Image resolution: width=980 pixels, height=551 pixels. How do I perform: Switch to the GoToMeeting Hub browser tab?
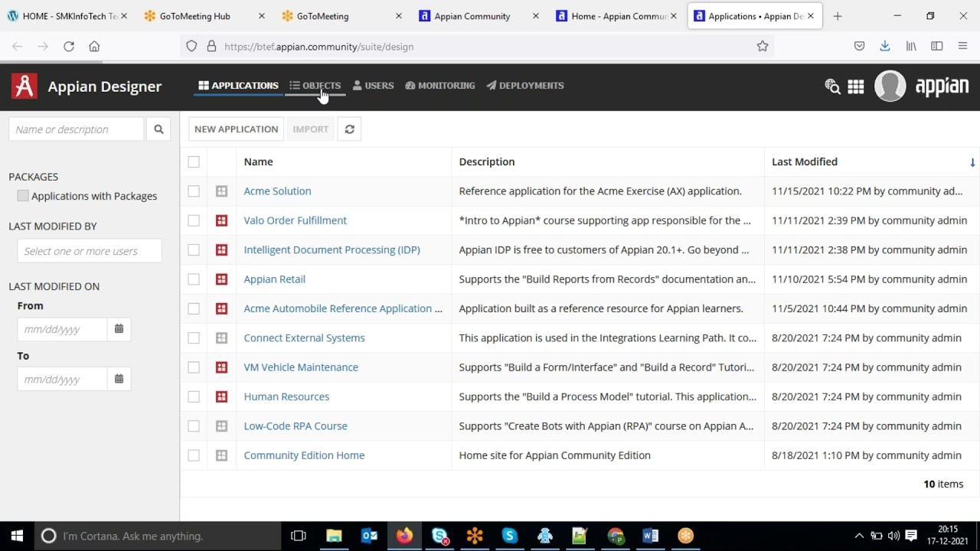tap(204, 16)
